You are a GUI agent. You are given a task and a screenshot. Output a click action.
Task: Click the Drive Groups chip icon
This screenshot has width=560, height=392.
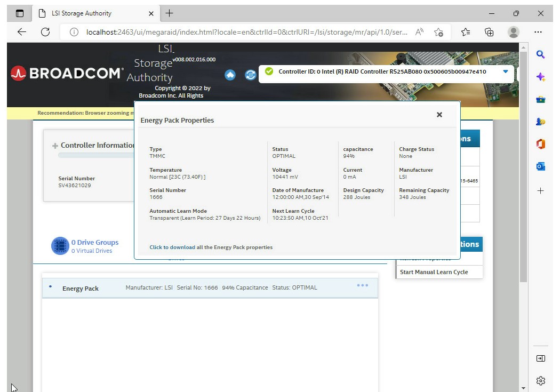pyautogui.click(x=60, y=246)
